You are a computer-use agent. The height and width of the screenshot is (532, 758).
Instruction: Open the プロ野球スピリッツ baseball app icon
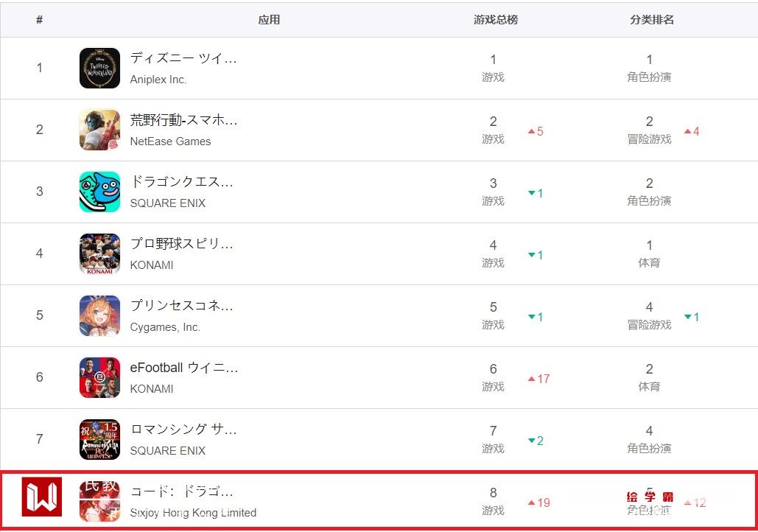[99, 253]
